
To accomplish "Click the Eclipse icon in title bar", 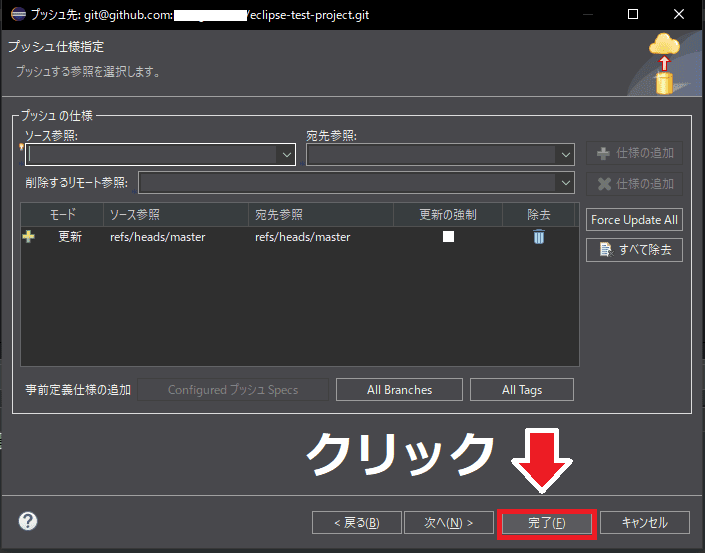I will tap(17, 14).
